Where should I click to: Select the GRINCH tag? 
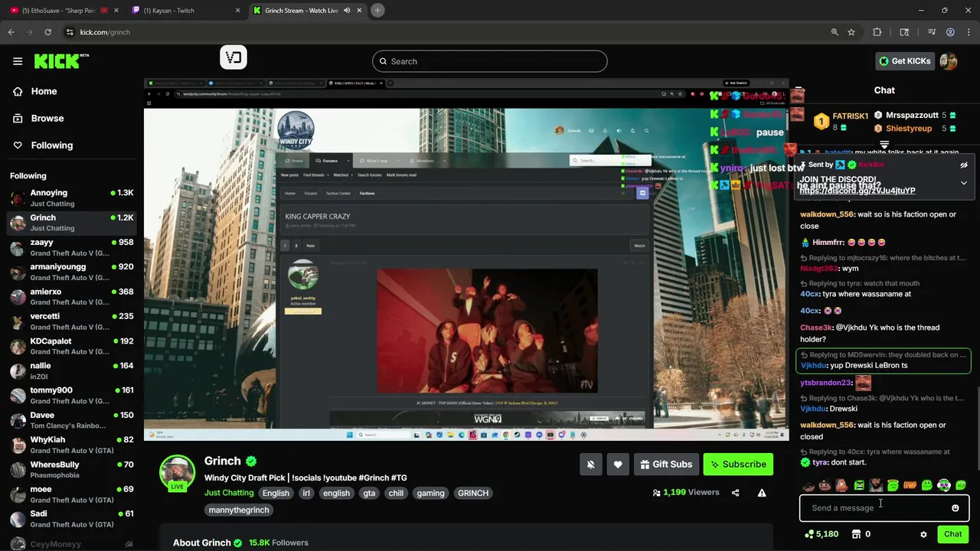coord(473,493)
